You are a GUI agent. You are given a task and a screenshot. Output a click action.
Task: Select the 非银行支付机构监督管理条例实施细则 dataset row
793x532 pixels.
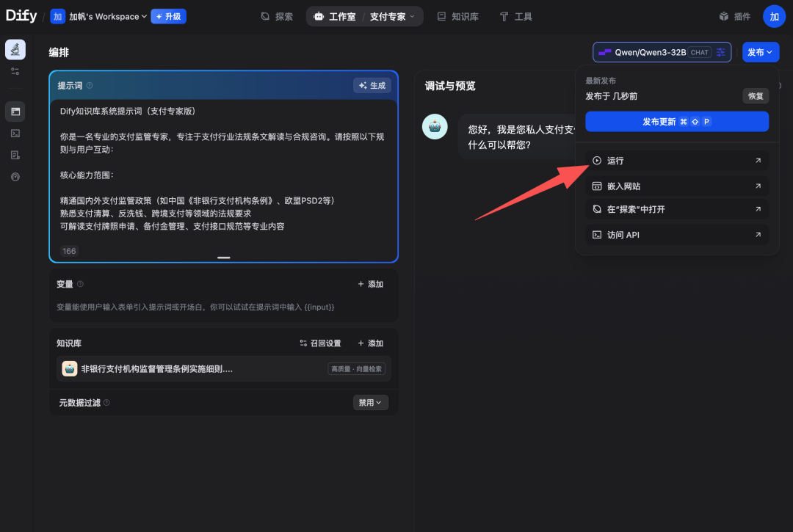point(223,369)
